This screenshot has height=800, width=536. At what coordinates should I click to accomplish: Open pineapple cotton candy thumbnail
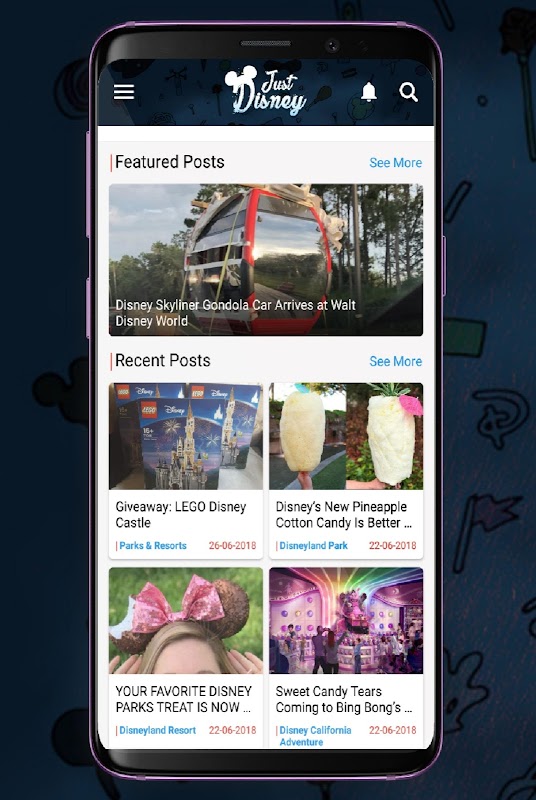(x=346, y=436)
